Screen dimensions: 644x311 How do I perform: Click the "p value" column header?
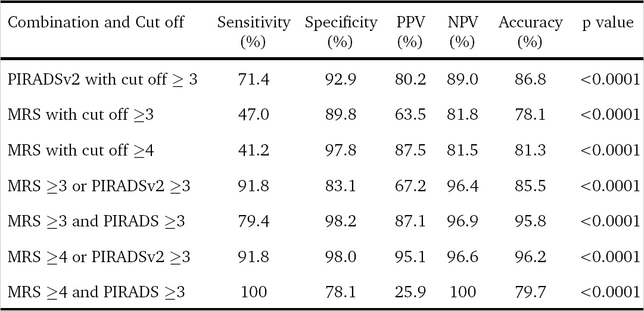click(608, 23)
